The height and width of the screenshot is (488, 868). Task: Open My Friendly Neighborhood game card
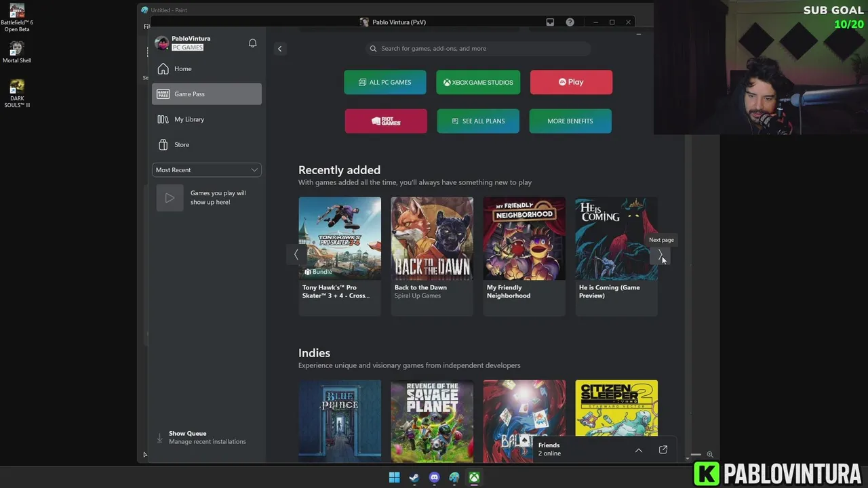point(524,256)
